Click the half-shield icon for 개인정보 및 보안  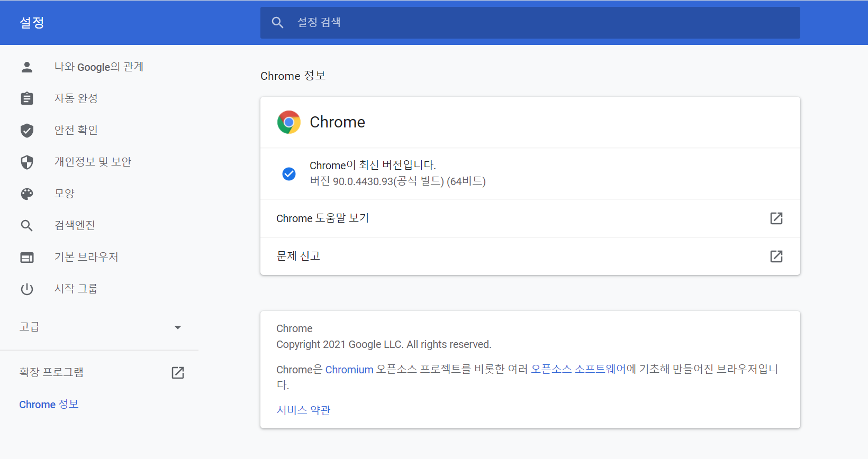27,162
